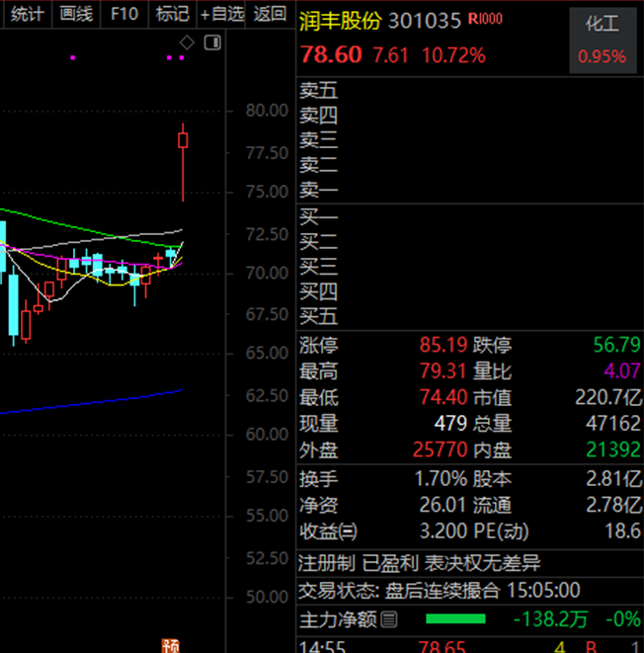The width and height of the screenshot is (644, 653).
Task: Click 卖一 sell level row
Action: tap(470, 191)
